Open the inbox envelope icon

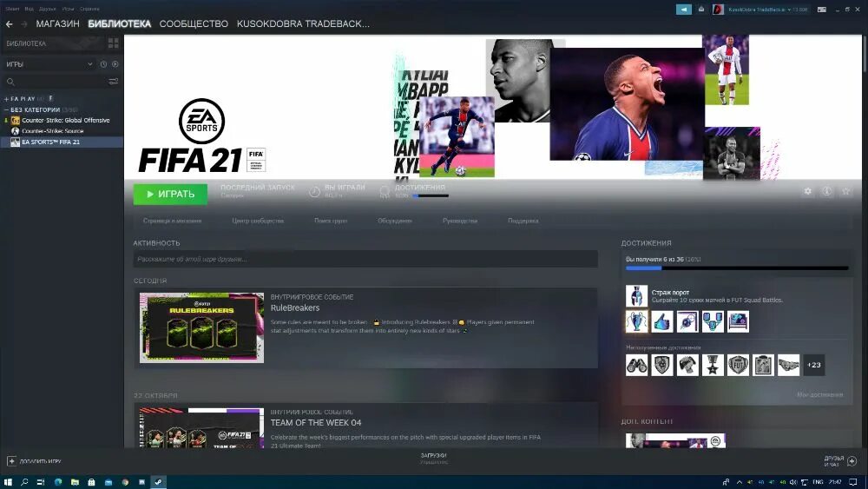coord(700,10)
